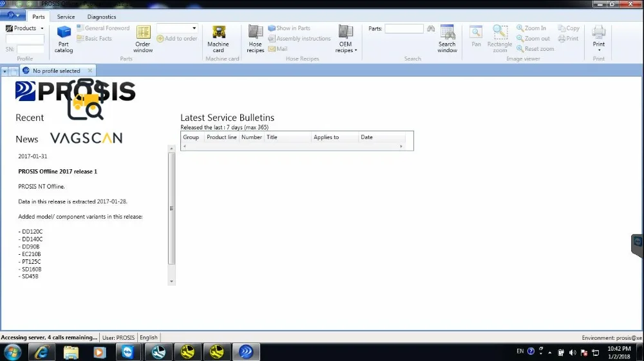Click the Zoom In button
This screenshot has width=644, height=361.
tap(531, 28)
